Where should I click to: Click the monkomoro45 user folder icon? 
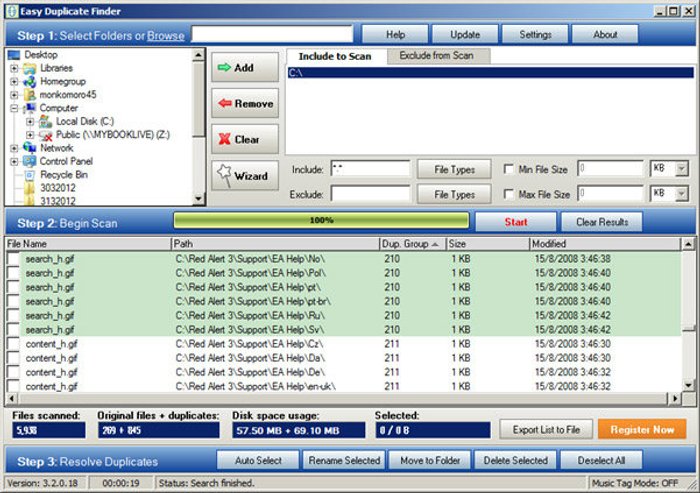(29, 95)
